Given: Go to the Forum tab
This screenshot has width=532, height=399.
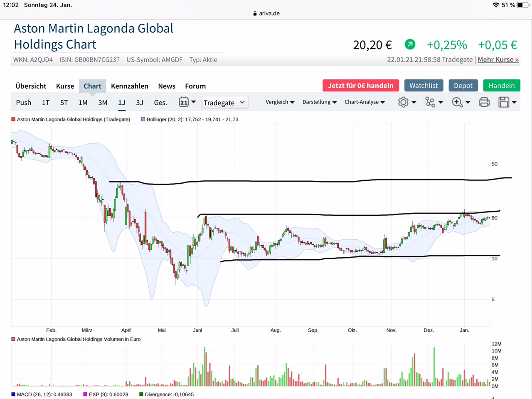Looking at the screenshot, I should click(195, 86).
